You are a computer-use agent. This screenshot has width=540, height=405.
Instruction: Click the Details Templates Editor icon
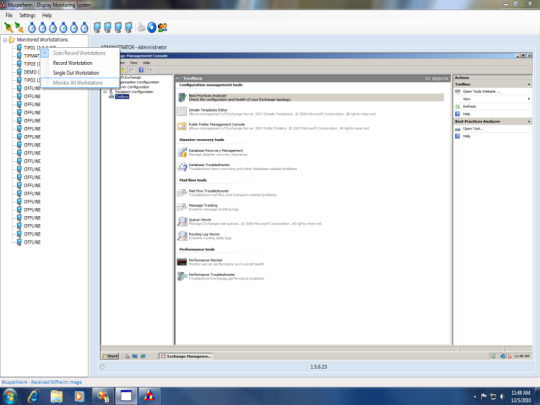click(182, 112)
